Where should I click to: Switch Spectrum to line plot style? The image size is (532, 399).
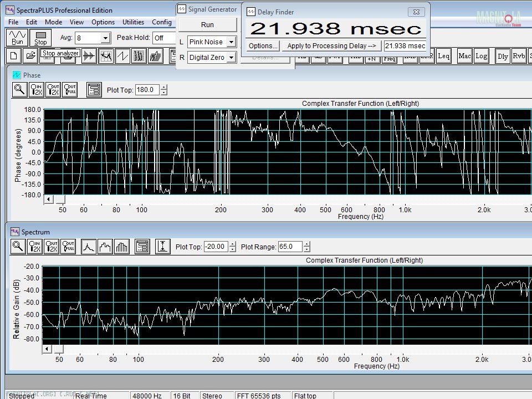[x=88, y=246]
